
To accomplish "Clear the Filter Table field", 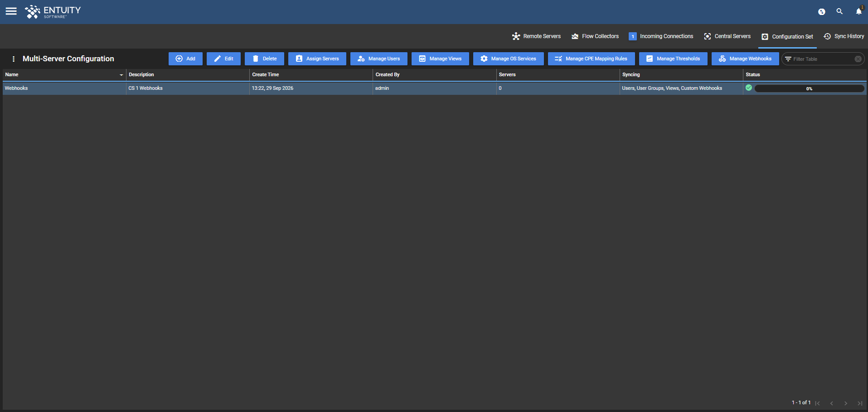I will point(858,59).
